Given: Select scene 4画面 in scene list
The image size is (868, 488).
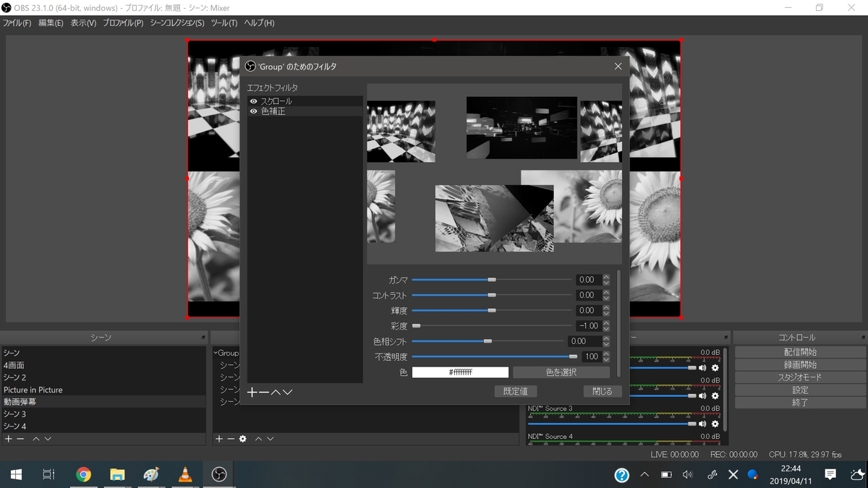Looking at the screenshot, I should point(103,365).
